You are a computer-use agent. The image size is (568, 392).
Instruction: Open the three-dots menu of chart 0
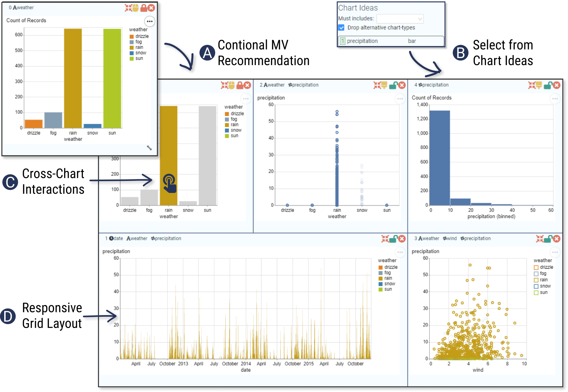[149, 21]
